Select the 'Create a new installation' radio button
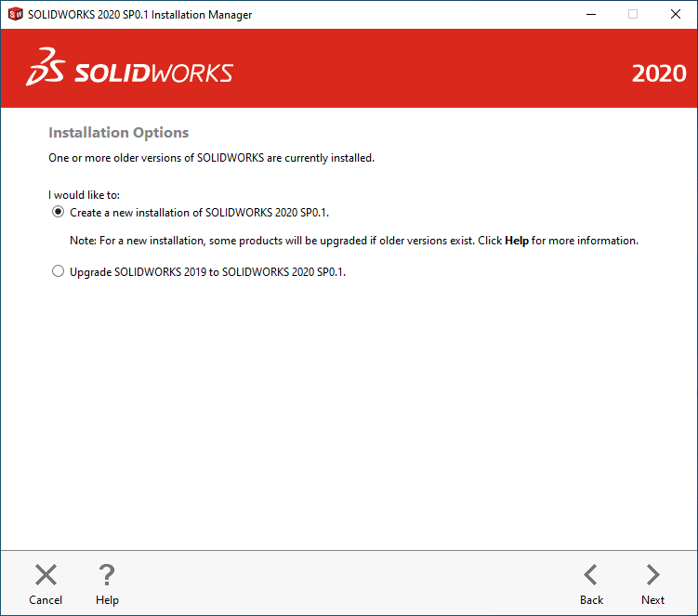Screen dimensions: 698x616 [59, 212]
